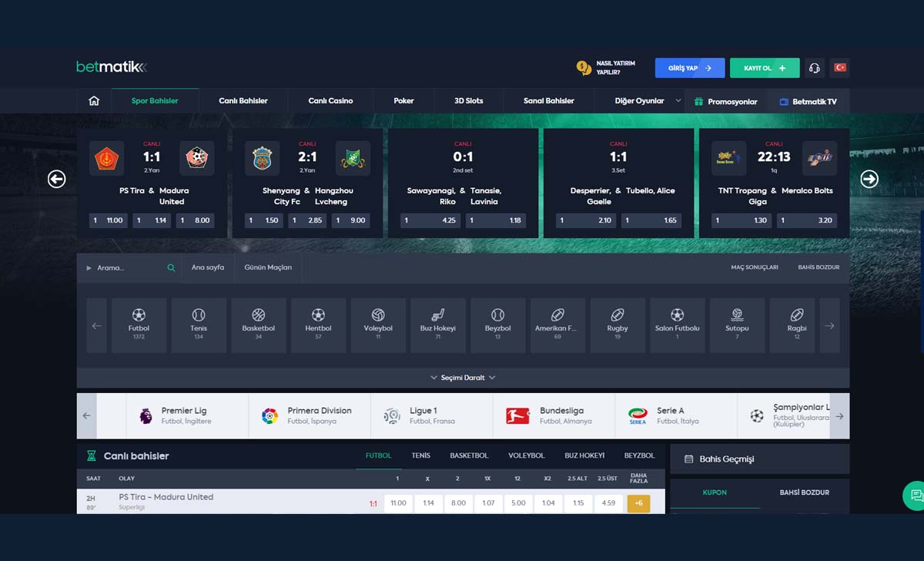The height and width of the screenshot is (561, 924).
Task: Open MAÇ SONUÇLARI results link
Action: coord(755,267)
